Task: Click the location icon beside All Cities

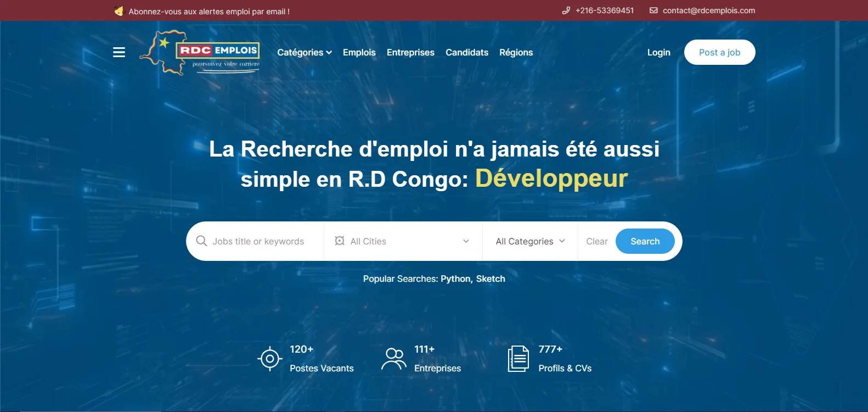Action: pyautogui.click(x=340, y=241)
